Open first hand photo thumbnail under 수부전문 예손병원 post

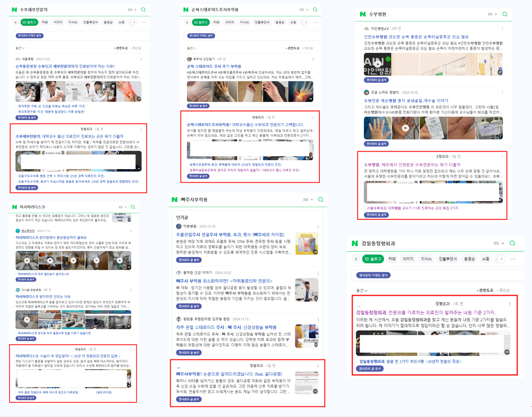tap(378, 128)
